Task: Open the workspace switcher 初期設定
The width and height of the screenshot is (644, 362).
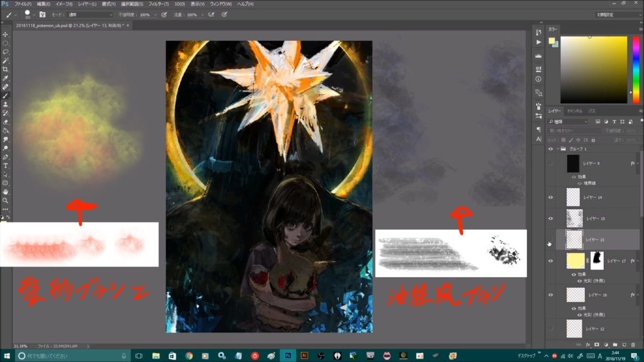Action: coord(616,15)
